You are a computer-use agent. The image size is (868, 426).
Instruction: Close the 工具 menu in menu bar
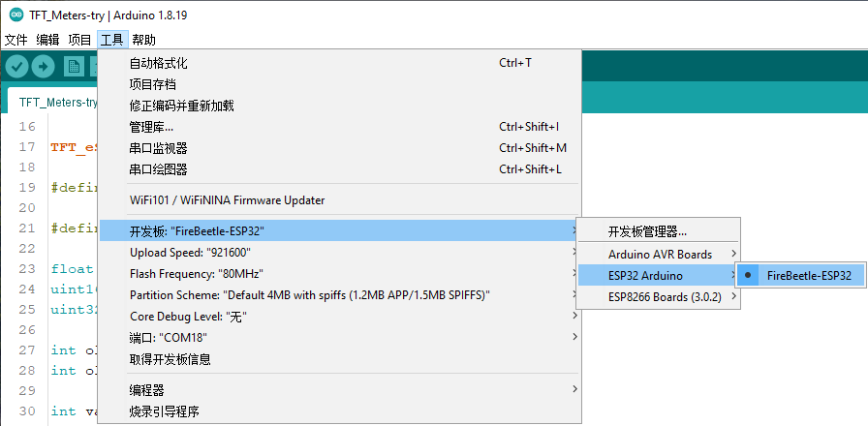point(112,40)
